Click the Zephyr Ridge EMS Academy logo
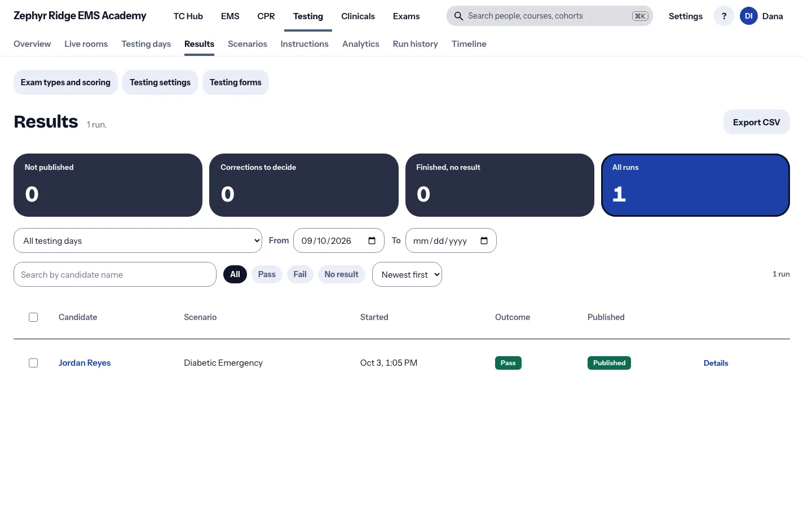Image resolution: width=812 pixels, height=508 pixels. [x=80, y=16]
